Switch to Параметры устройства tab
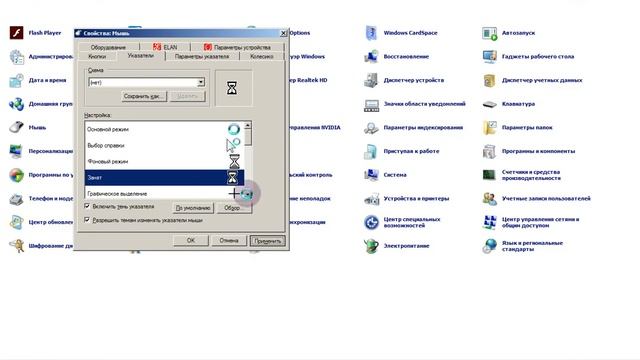Image resolution: width=640 pixels, height=360 pixels. [237, 47]
